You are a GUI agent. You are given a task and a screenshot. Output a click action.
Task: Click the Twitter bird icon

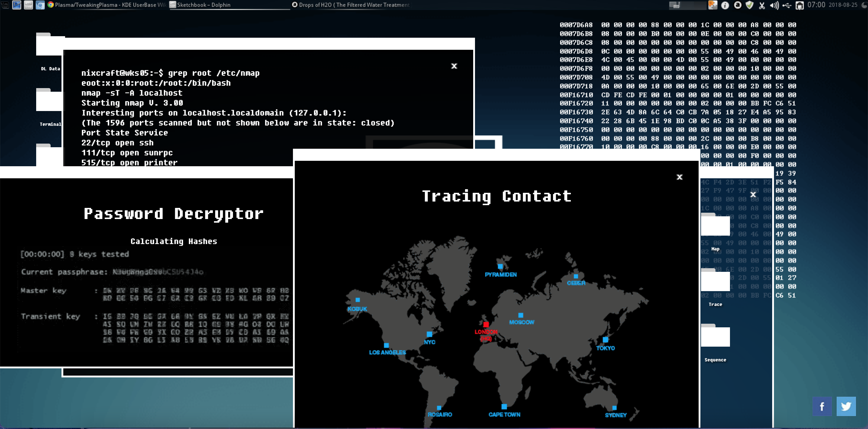pos(846,406)
